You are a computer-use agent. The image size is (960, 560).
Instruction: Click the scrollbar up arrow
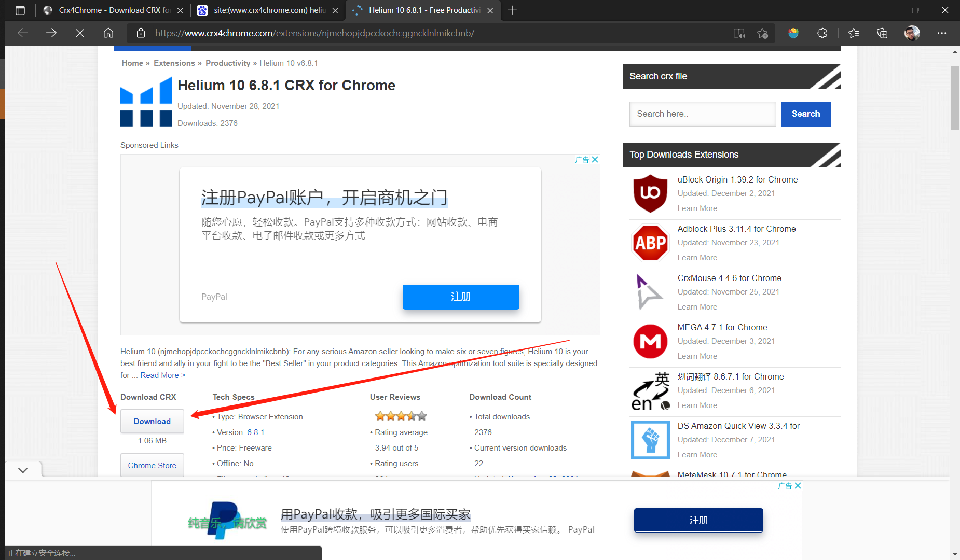955,52
